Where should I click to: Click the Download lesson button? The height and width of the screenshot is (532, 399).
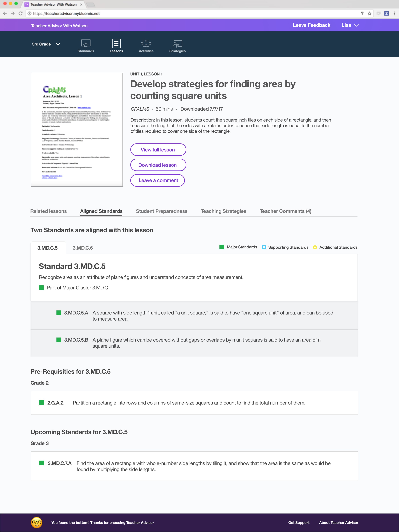[158, 165]
